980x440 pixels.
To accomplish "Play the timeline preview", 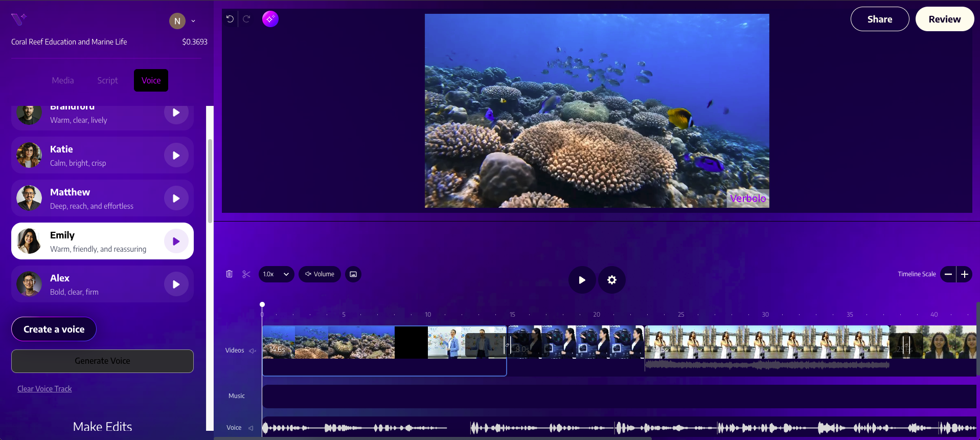I will point(582,280).
